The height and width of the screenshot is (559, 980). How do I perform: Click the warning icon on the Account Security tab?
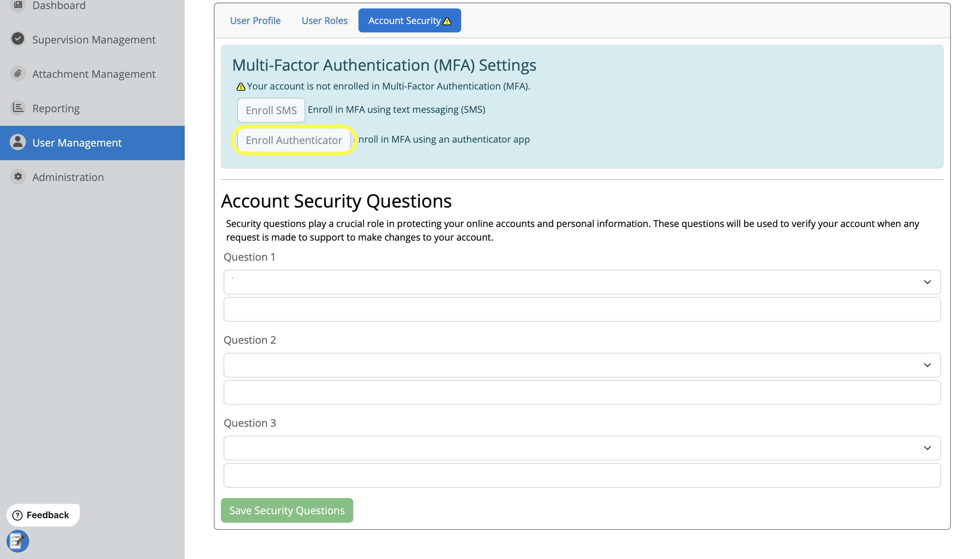pyautogui.click(x=447, y=21)
